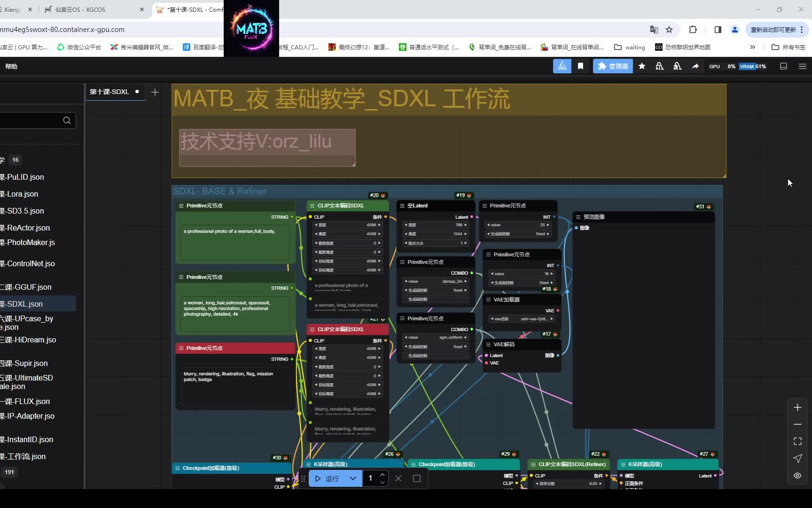Image resolution: width=812 pixels, height=508 pixels.
Task: Collapse the VAE解码 node via its menu icon
Action: tap(488, 344)
